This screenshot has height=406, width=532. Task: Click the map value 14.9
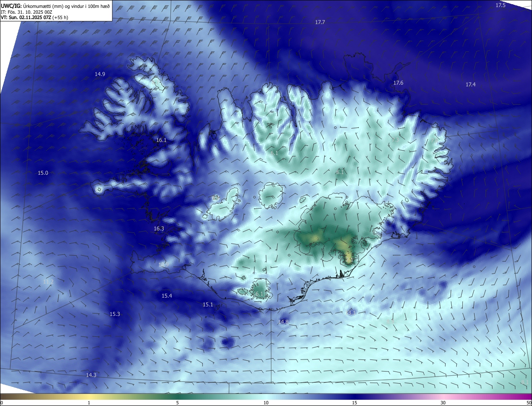point(100,74)
